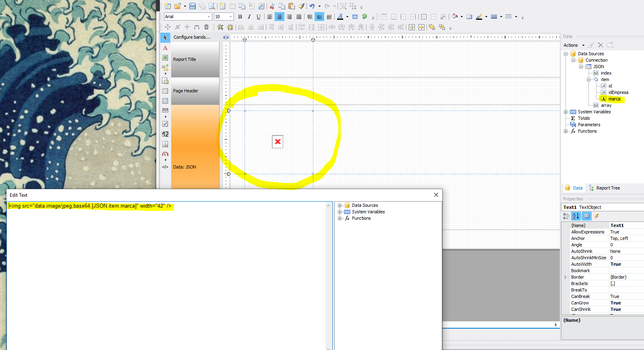Screen dimensions: 644x350
Task: Click the AutoWidth property value
Action: click(x=627, y=264)
